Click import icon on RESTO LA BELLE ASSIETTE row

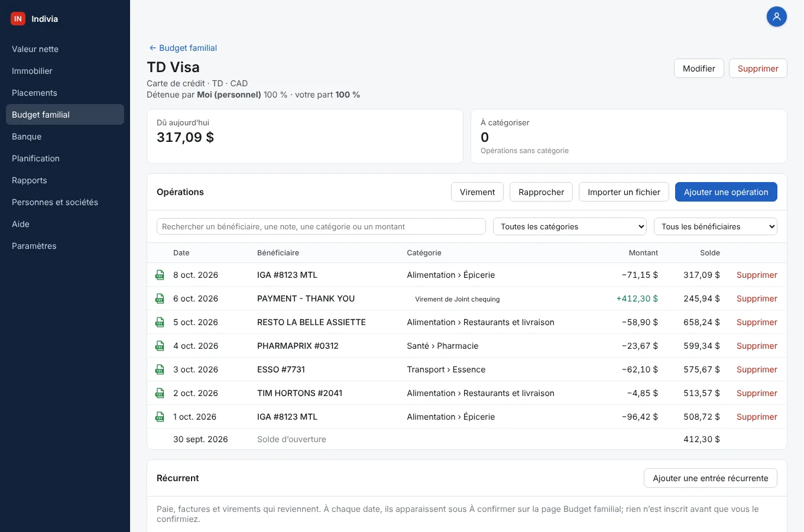point(160,322)
